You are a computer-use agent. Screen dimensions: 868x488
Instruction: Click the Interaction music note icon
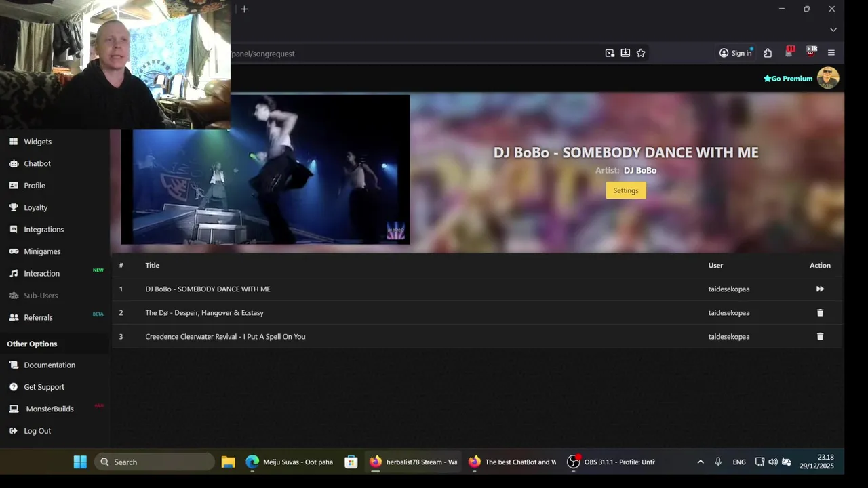click(14, 274)
